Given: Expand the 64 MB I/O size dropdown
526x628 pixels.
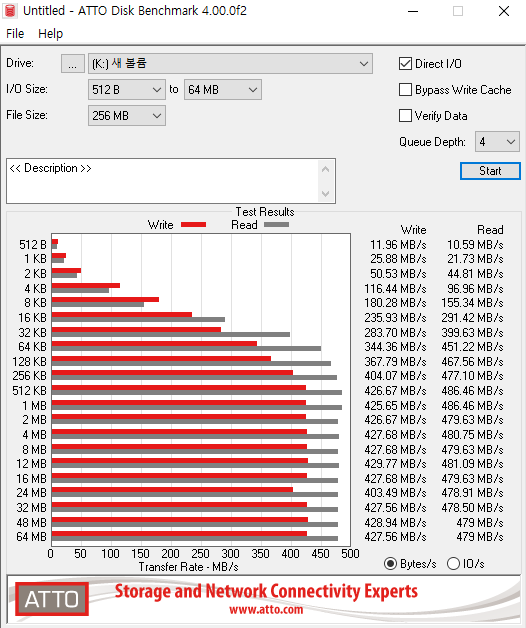Looking at the screenshot, I should tap(223, 90).
